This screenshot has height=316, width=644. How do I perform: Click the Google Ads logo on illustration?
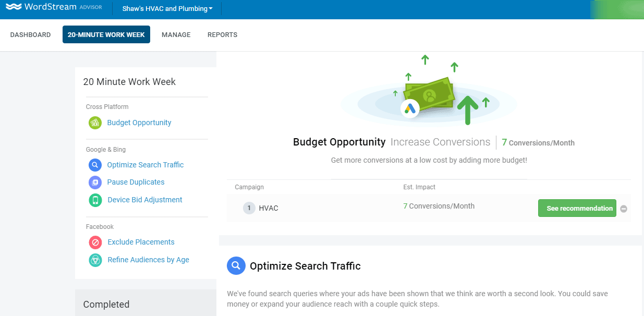pos(410,108)
